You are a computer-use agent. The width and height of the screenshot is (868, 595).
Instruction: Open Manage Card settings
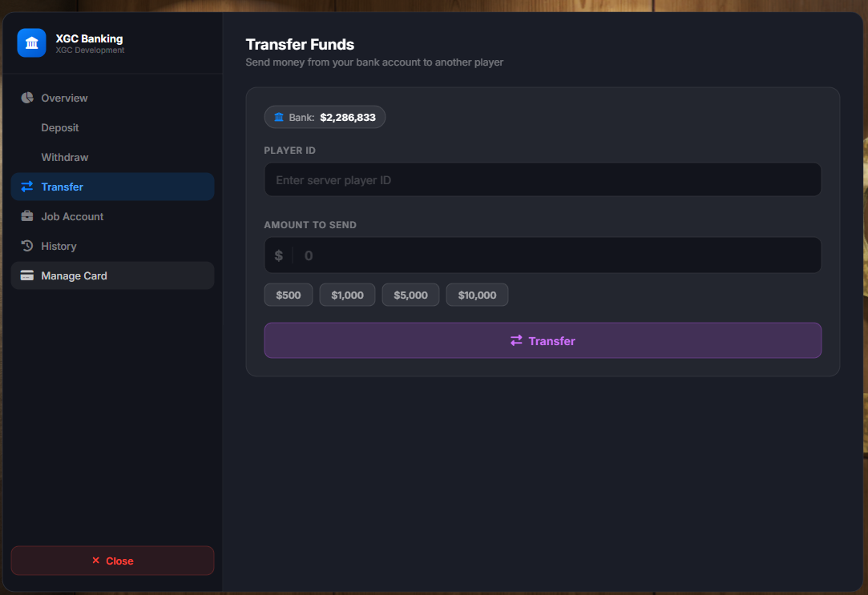click(112, 275)
